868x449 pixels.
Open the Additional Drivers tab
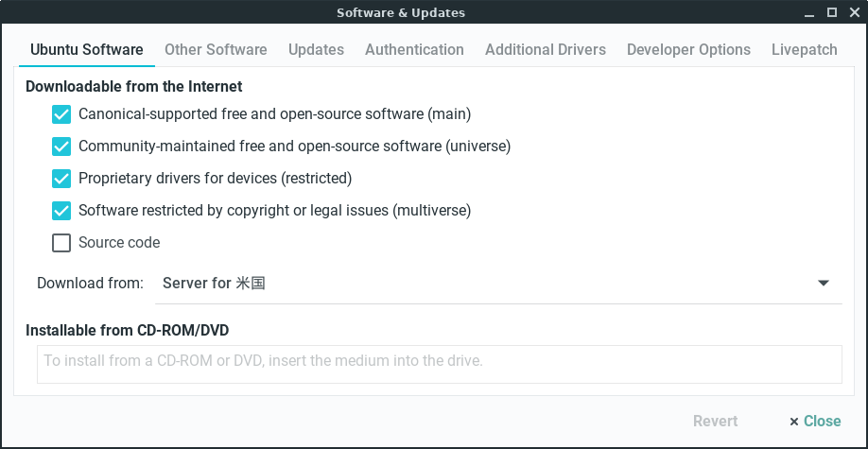pyautogui.click(x=546, y=50)
